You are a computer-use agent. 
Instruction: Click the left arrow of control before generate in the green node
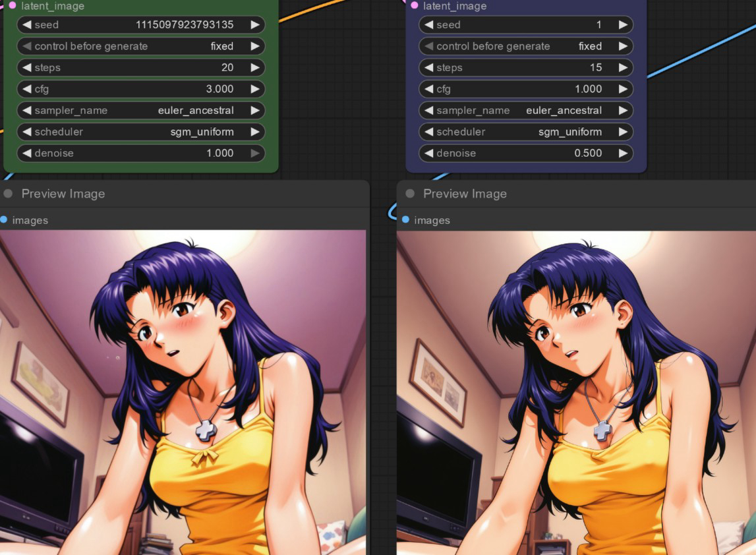pyautogui.click(x=27, y=46)
